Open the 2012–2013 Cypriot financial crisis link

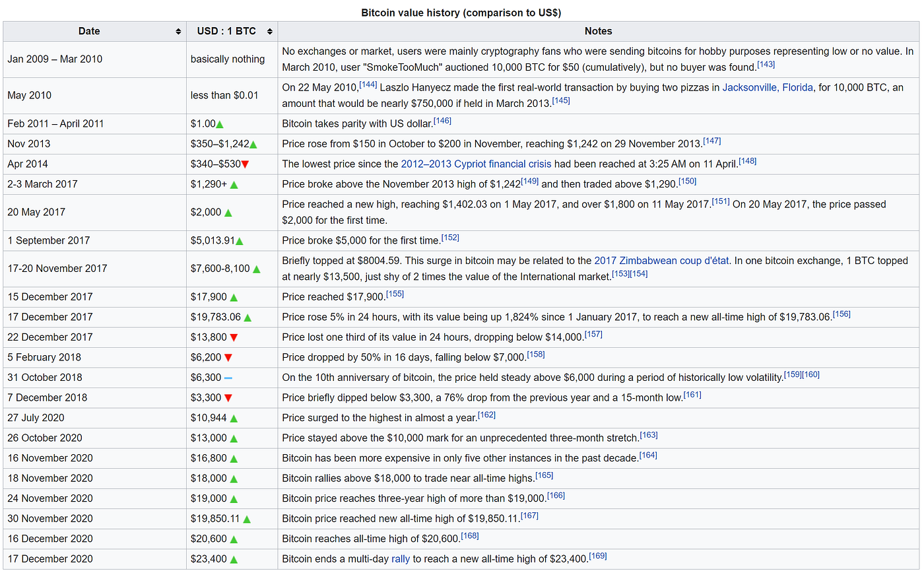tap(476, 164)
